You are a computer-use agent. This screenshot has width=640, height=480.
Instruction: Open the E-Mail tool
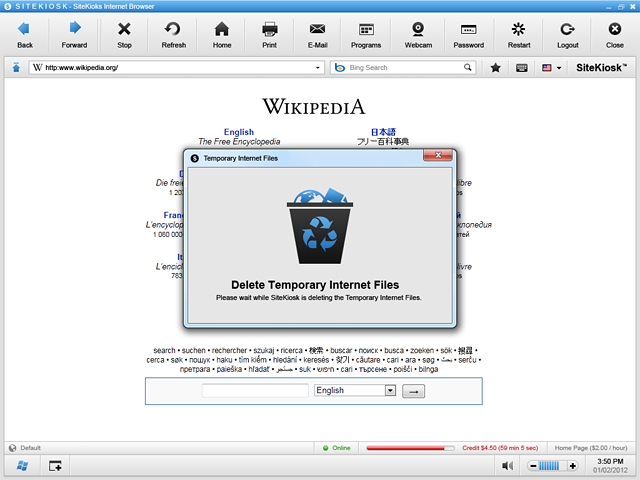pos(317,35)
